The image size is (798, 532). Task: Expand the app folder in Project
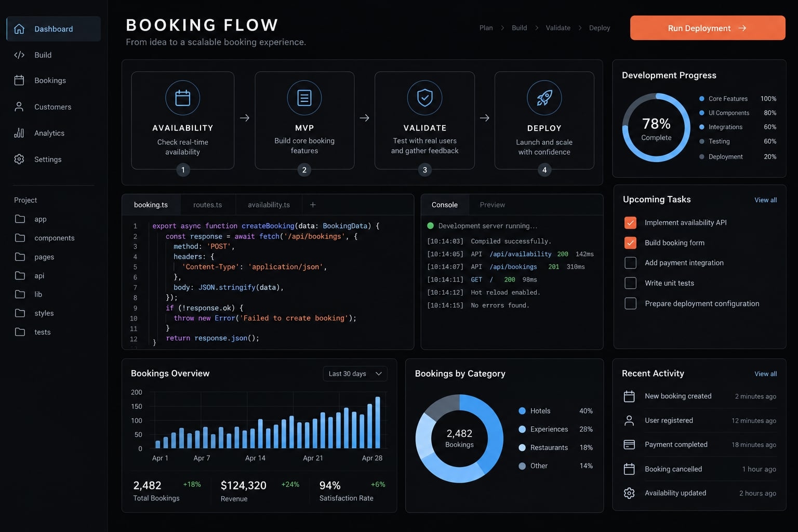click(20, 219)
